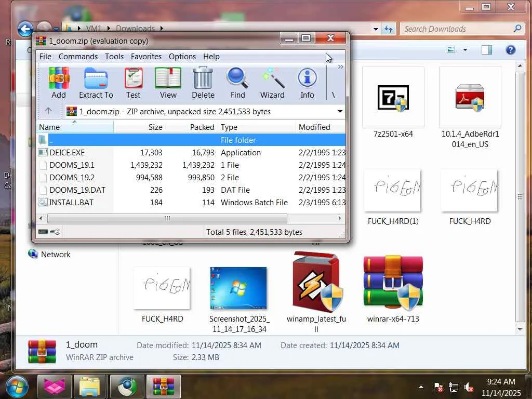
Task: Open the pink taskbar application
Action: click(54, 387)
